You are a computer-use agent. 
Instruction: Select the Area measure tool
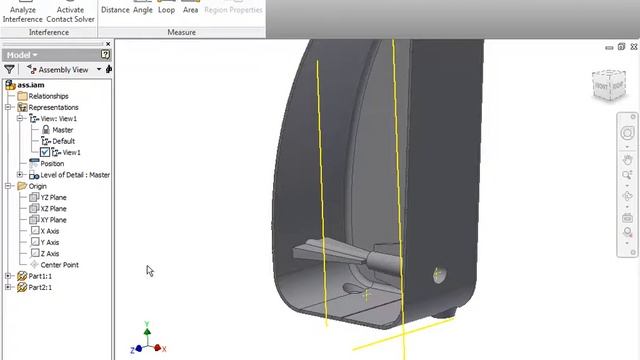(x=190, y=8)
